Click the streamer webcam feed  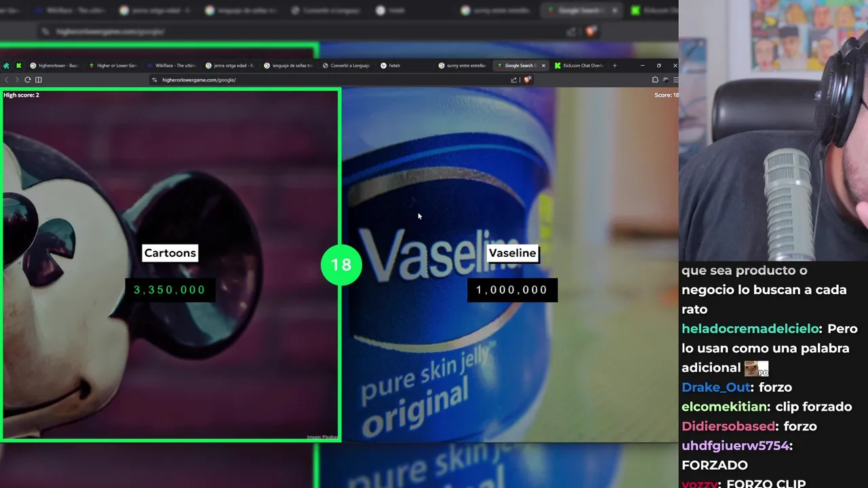point(773,130)
